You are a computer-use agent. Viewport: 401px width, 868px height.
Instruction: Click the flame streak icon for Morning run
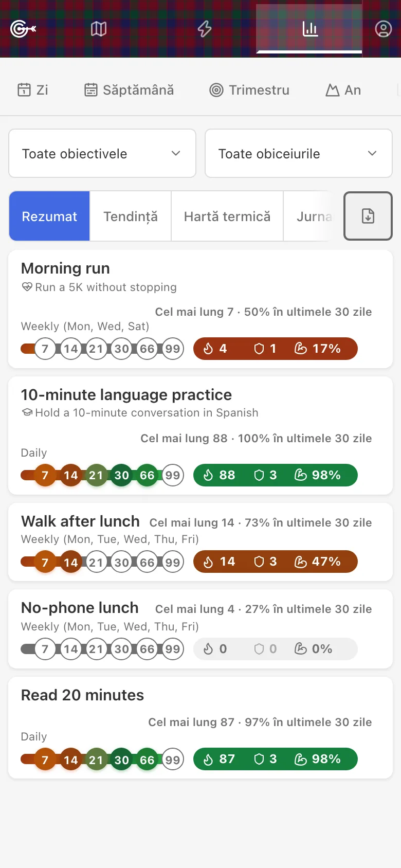pyautogui.click(x=208, y=349)
